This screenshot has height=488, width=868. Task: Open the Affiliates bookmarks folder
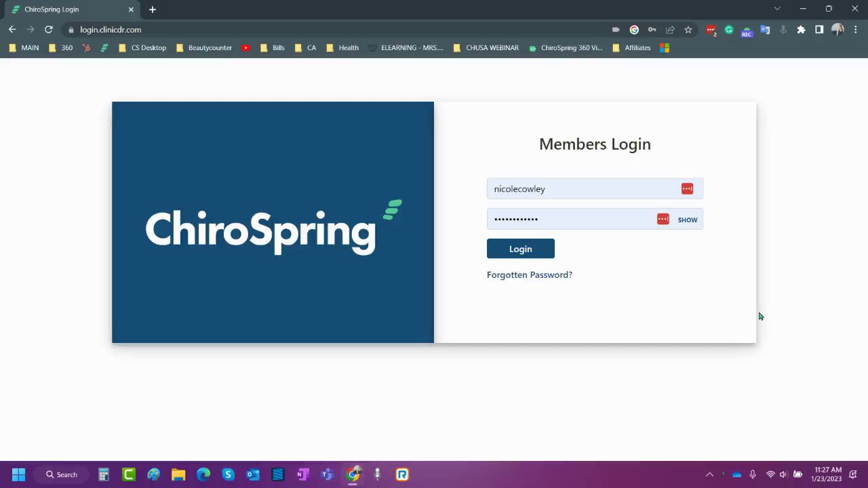coord(631,48)
